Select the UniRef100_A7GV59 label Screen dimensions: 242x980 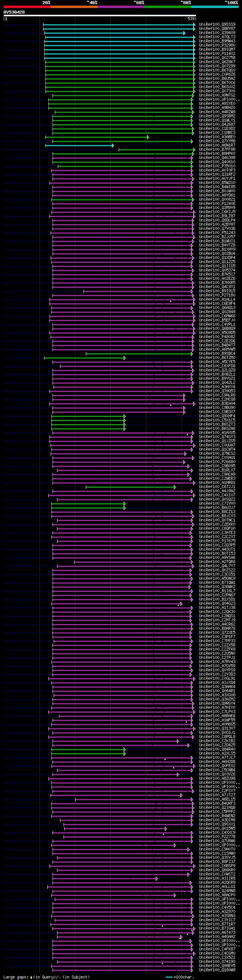(x=217, y=666)
